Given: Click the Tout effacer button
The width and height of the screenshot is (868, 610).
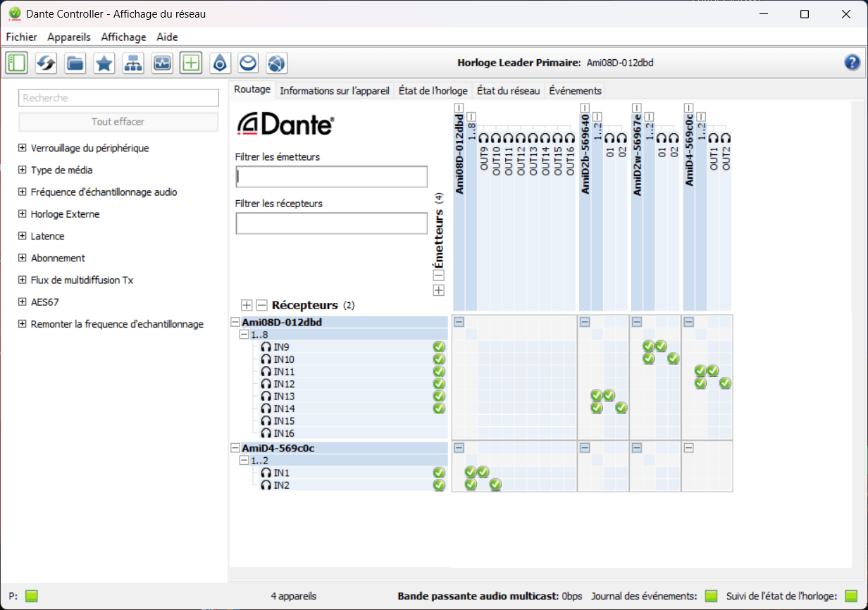Looking at the screenshot, I should [118, 122].
